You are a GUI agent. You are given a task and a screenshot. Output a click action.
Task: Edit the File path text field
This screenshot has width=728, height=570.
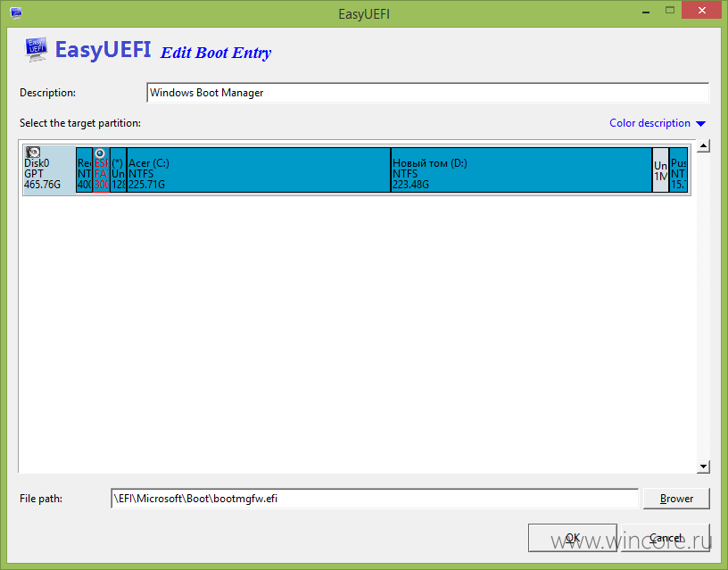pyautogui.click(x=375, y=499)
